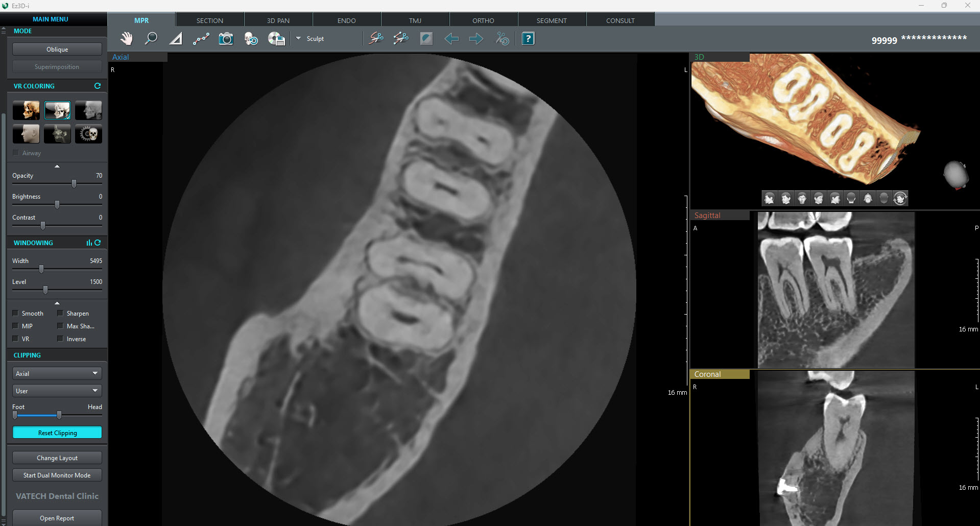Screen dimensions: 980x526
Task: Enable the Inverse checkbox
Action: 60,339
